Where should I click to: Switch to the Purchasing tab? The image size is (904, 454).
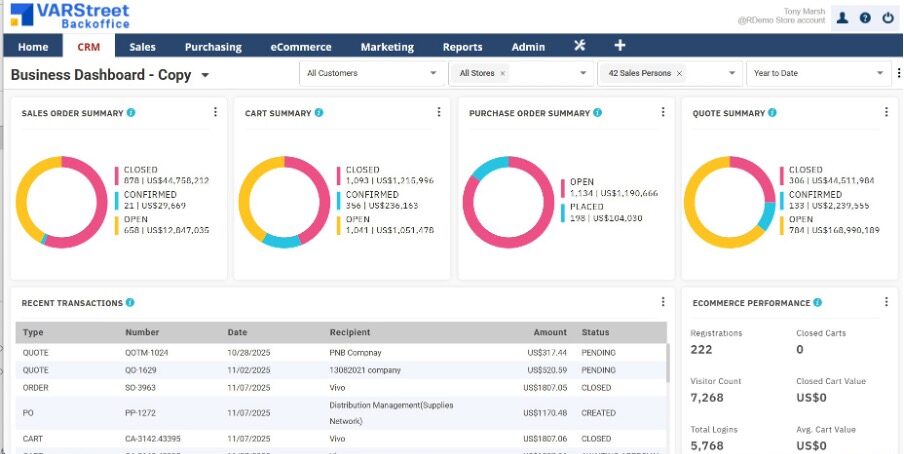click(x=213, y=47)
